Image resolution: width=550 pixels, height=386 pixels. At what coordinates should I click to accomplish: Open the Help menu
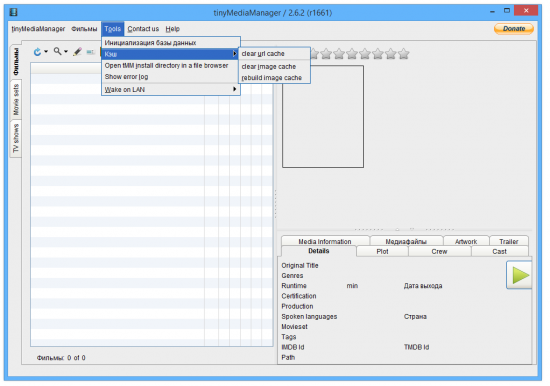(173, 29)
